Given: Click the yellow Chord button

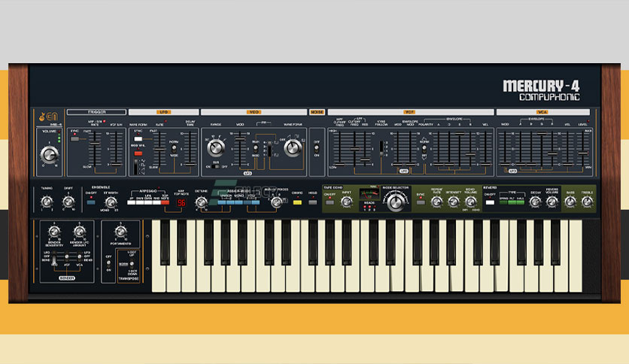Looking at the screenshot, I should [297, 202].
